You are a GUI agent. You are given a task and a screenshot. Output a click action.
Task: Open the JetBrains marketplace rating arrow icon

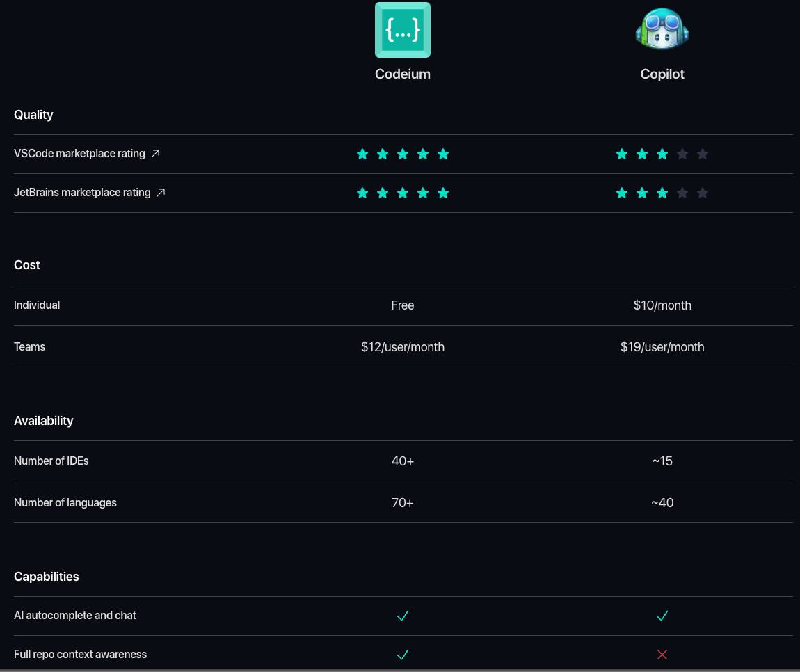[x=161, y=193]
